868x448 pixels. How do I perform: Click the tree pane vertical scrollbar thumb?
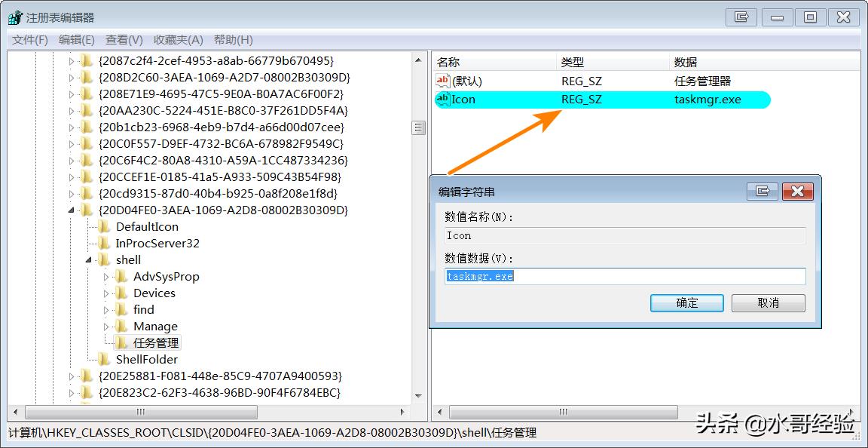point(419,128)
